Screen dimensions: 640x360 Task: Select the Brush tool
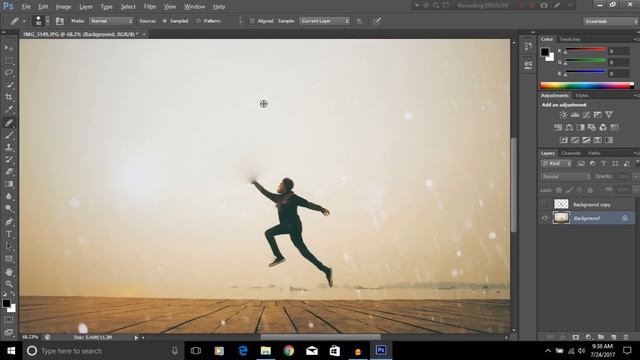pyautogui.click(x=9, y=135)
